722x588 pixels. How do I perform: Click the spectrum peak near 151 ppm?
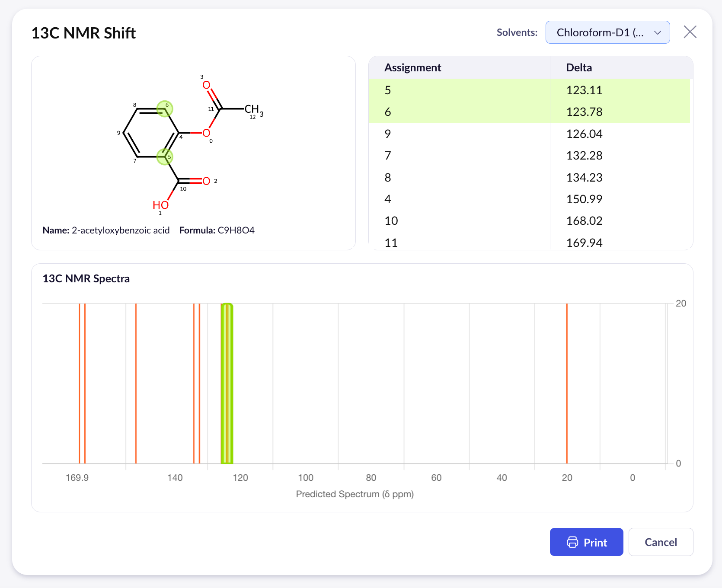tap(136, 383)
